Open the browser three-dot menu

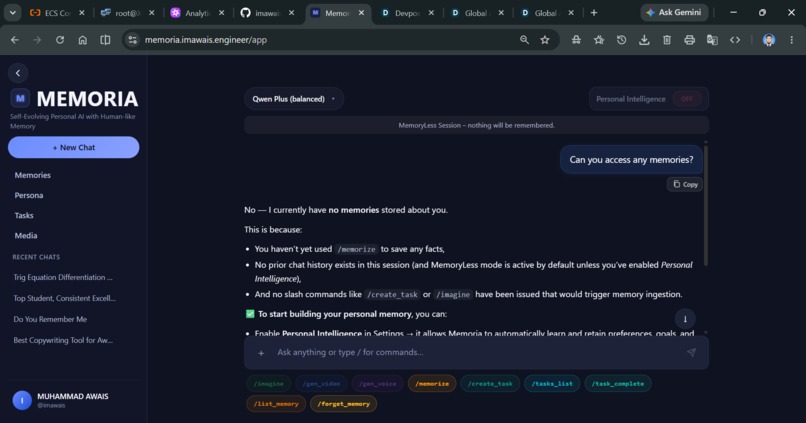click(791, 40)
